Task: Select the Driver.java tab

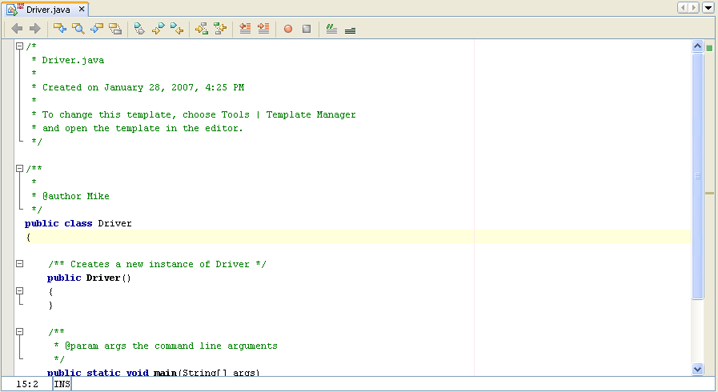Action: (46, 9)
